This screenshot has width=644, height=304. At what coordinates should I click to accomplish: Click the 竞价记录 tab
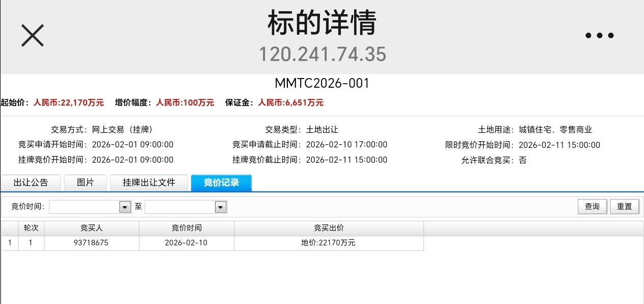coord(221,183)
